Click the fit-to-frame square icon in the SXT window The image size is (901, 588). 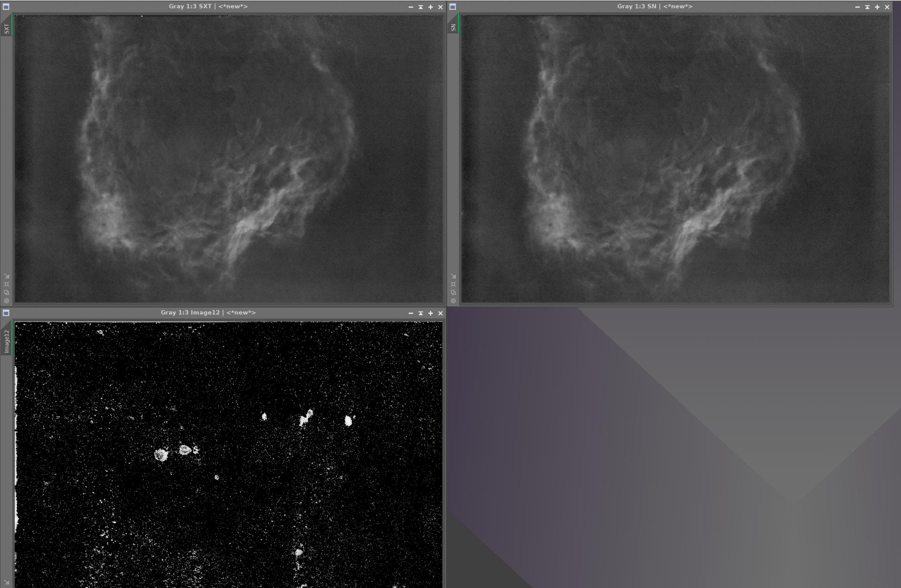pyautogui.click(x=7, y=284)
